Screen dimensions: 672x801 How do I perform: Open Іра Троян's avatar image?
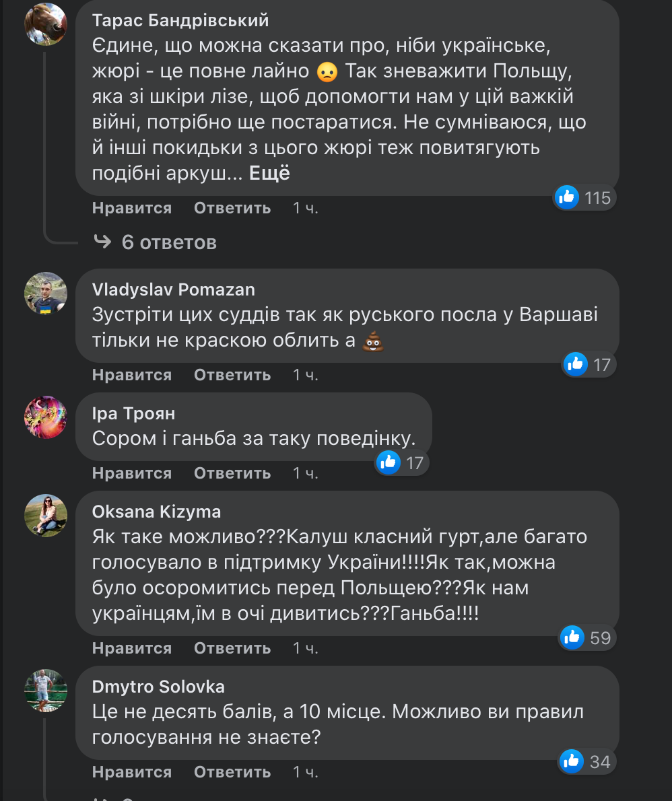(46, 417)
